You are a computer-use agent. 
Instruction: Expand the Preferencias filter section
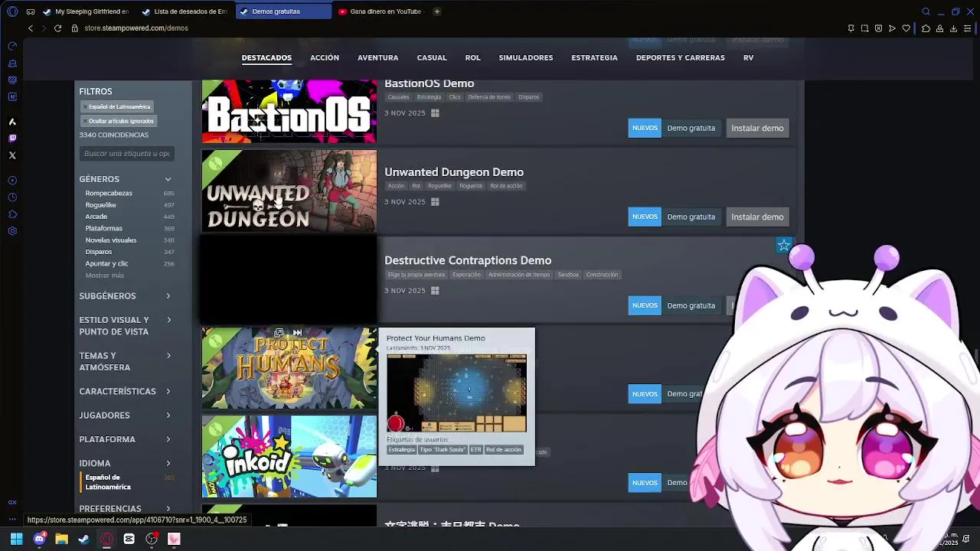click(x=168, y=508)
